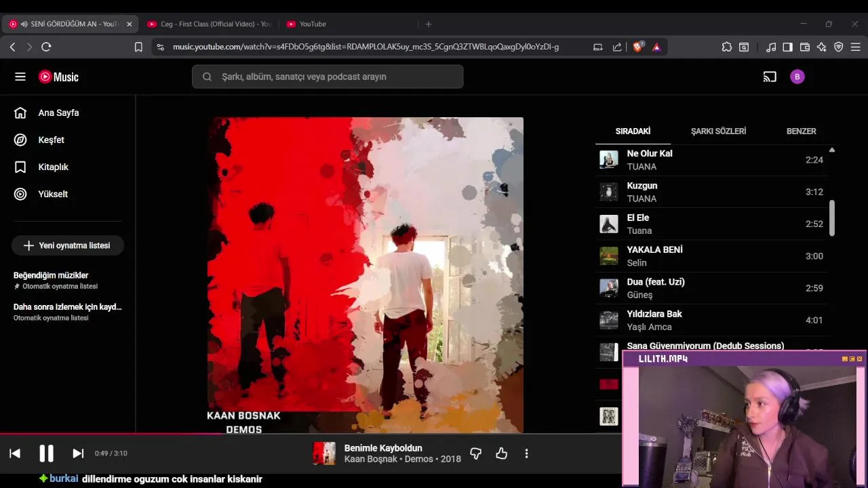The width and height of the screenshot is (868, 488).
Task: Skip to the previous track
Action: 15,453
